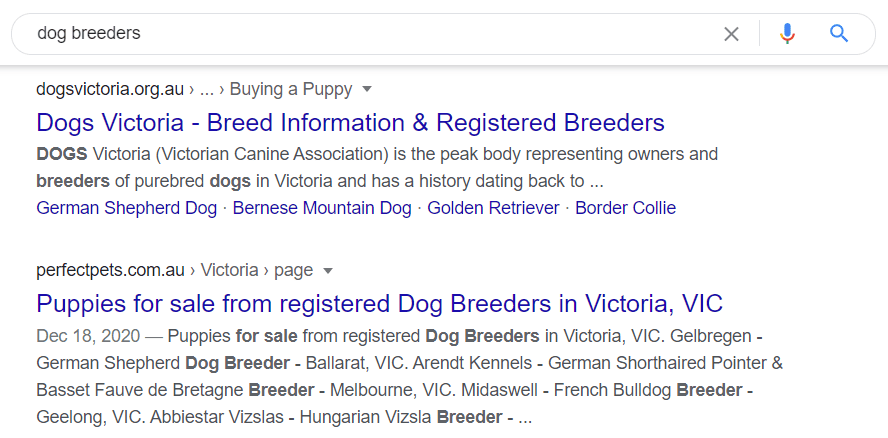Open Puppies for sale from registered Dog Breeders

(x=379, y=303)
